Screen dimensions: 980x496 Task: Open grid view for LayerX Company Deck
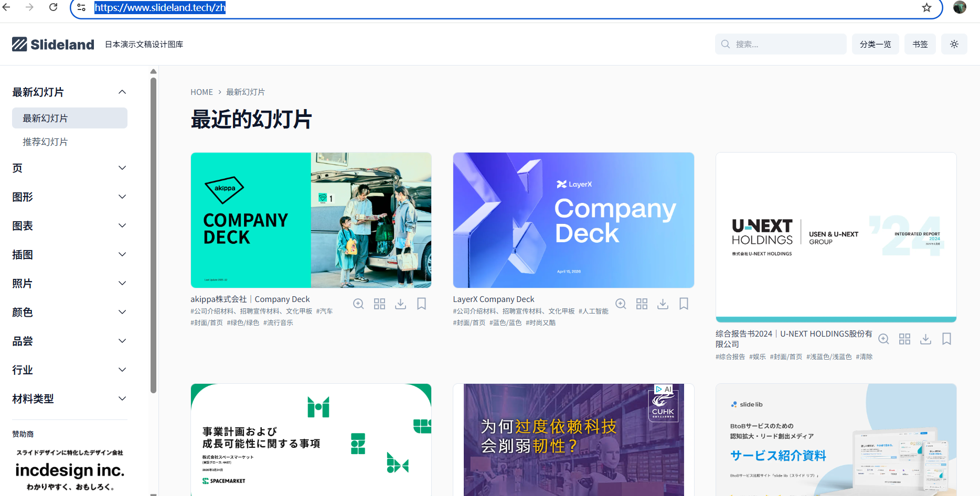[642, 304]
